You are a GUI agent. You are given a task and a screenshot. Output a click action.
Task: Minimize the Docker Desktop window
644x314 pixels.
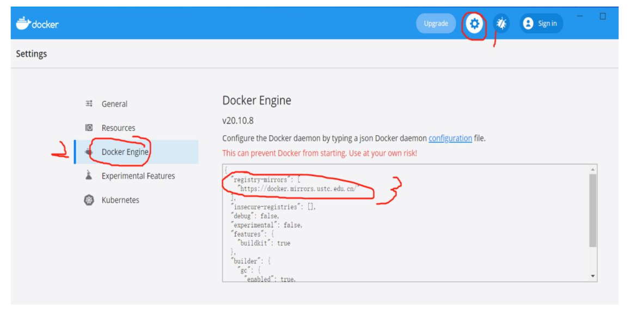[580, 16]
